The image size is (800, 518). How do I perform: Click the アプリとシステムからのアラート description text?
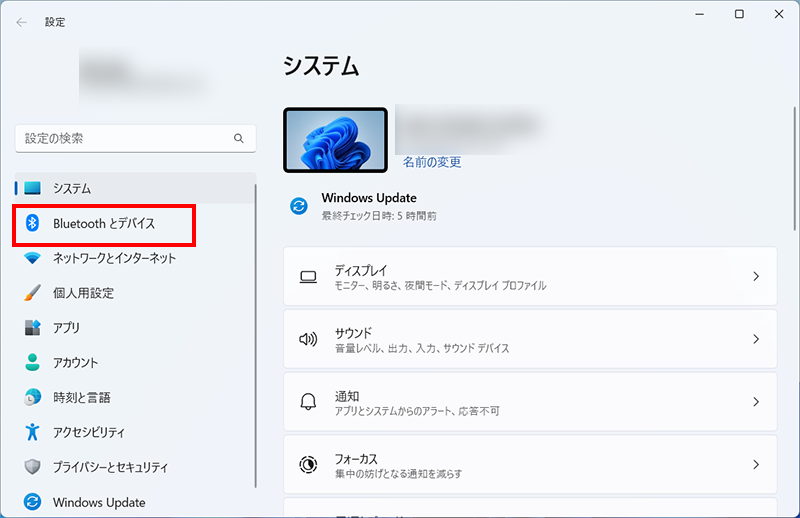(417, 411)
